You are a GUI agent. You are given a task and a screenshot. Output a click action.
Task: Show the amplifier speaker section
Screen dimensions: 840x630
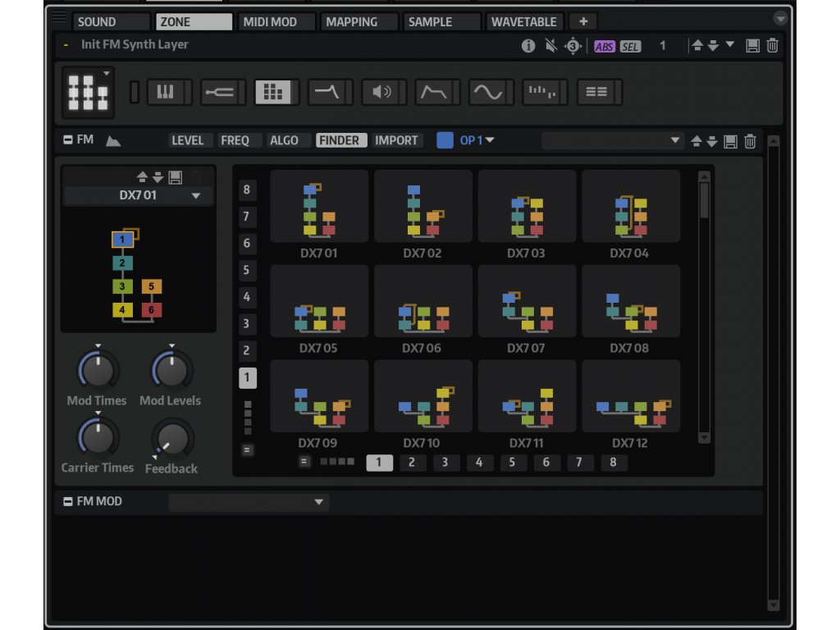click(x=381, y=93)
